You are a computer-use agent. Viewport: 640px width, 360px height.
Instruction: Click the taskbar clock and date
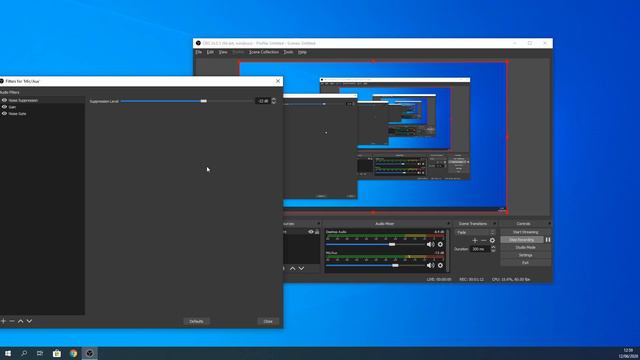[x=629, y=353]
